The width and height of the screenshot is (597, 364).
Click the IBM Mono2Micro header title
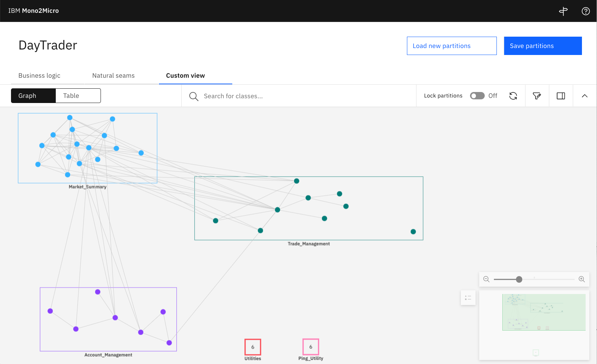[x=33, y=11]
